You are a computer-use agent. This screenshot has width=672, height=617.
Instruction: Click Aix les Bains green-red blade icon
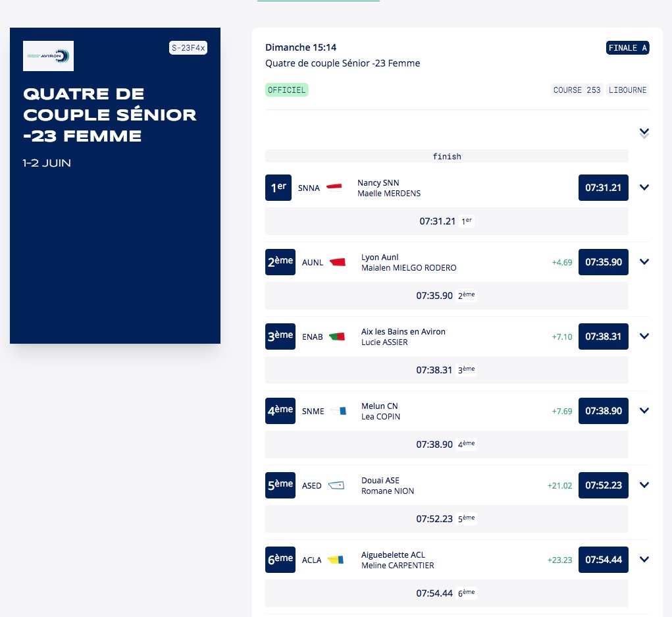(x=337, y=336)
